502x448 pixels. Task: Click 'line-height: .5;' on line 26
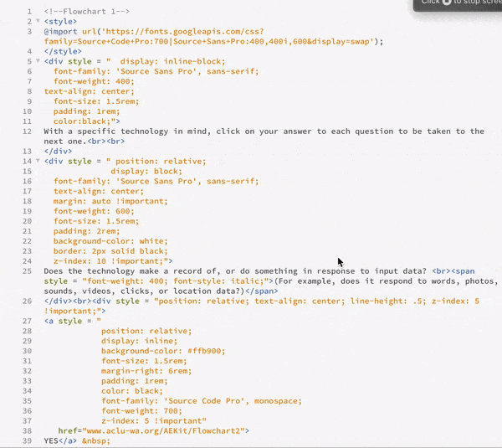point(388,301)
